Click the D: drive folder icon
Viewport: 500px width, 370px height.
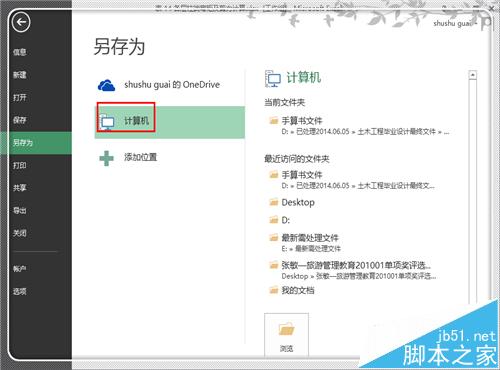tap(274, 220)
